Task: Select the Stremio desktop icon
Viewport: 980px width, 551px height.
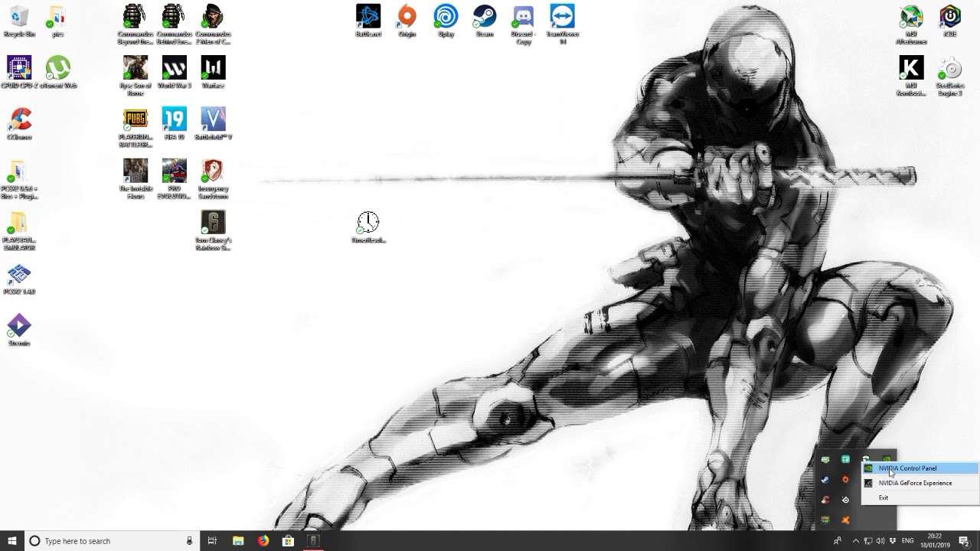Action: tap(19, 330)
